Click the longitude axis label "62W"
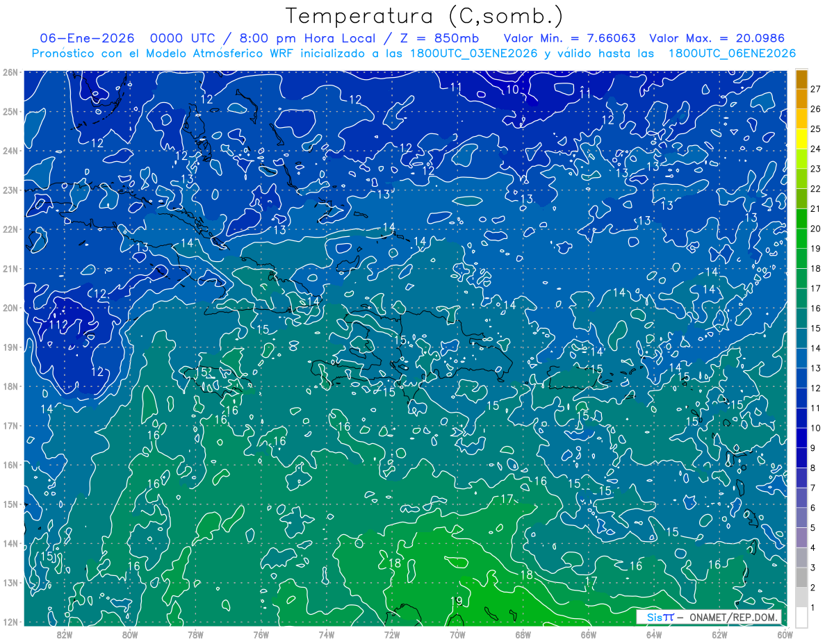The width and height of the screenshot is (834, 644). coord(719,634)
